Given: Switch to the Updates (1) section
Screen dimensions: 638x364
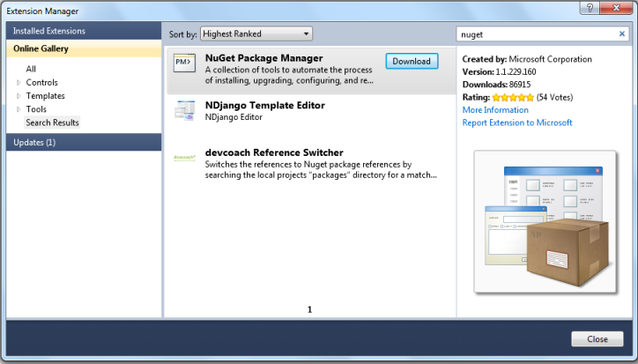Looking at the screenshot, I should [x=33, y=142].
